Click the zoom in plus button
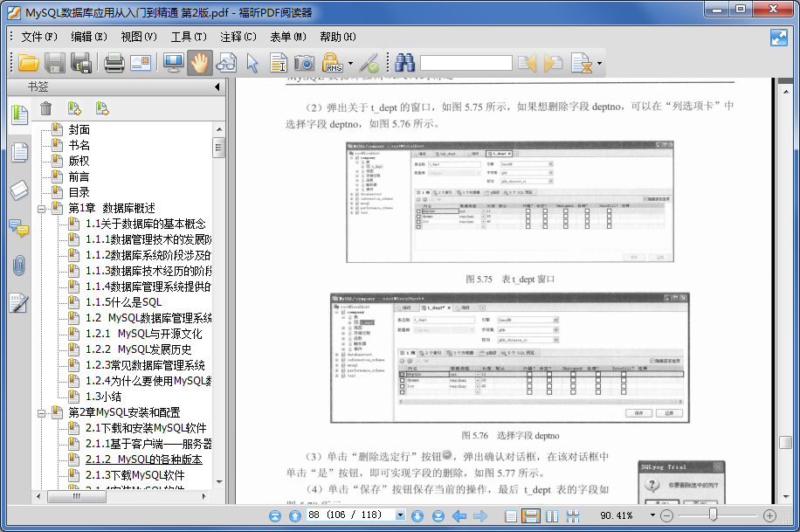 coord(770,515)
